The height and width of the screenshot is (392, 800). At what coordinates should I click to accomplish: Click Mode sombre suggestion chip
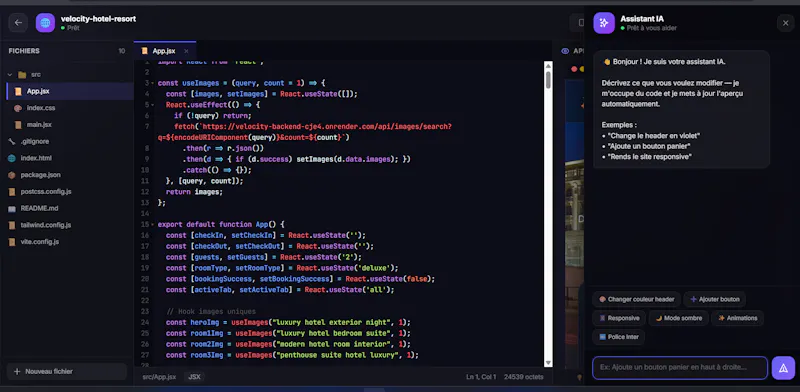[x=678, y=318]
